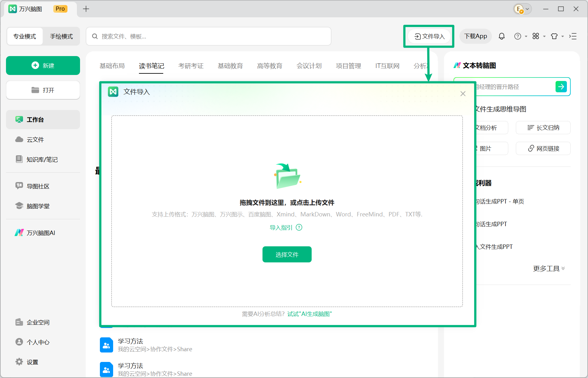Viewport: 588px width, 378px height.
Task: Click the import guide question icon
Action: (299, 227)
